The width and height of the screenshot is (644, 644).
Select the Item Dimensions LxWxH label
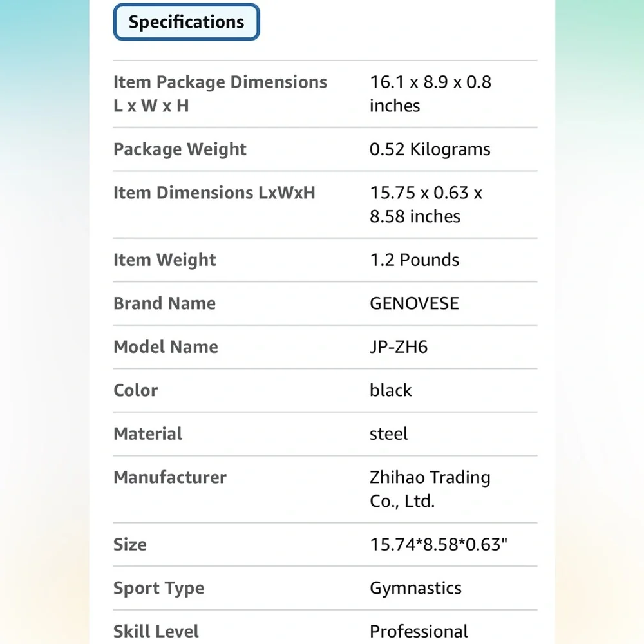pos(214,193)
